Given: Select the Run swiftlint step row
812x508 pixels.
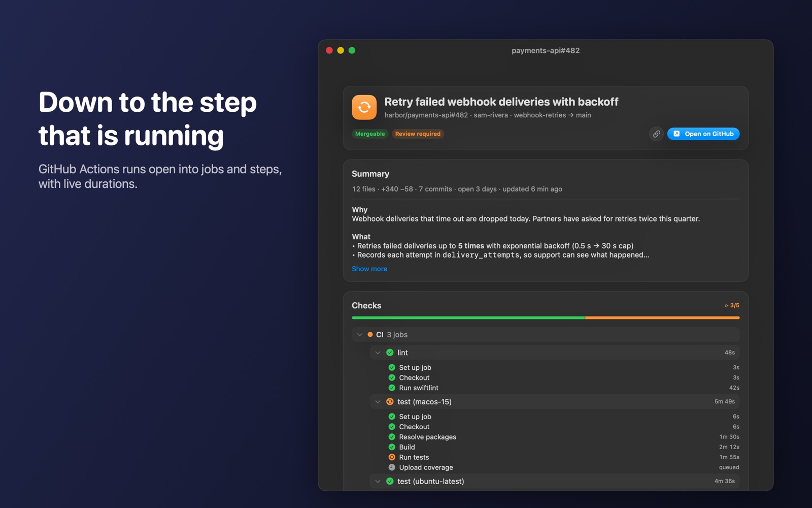Looking at the screenshot, I should point(564,388).
